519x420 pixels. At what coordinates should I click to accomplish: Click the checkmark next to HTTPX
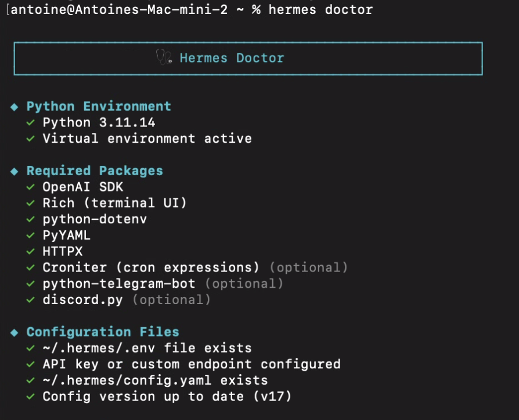[30, 252]
